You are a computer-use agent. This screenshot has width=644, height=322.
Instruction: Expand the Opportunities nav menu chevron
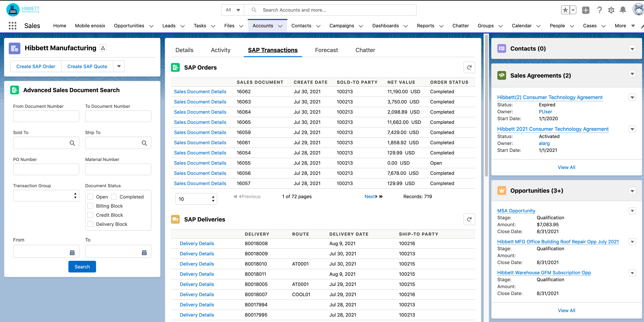point(151,26)
